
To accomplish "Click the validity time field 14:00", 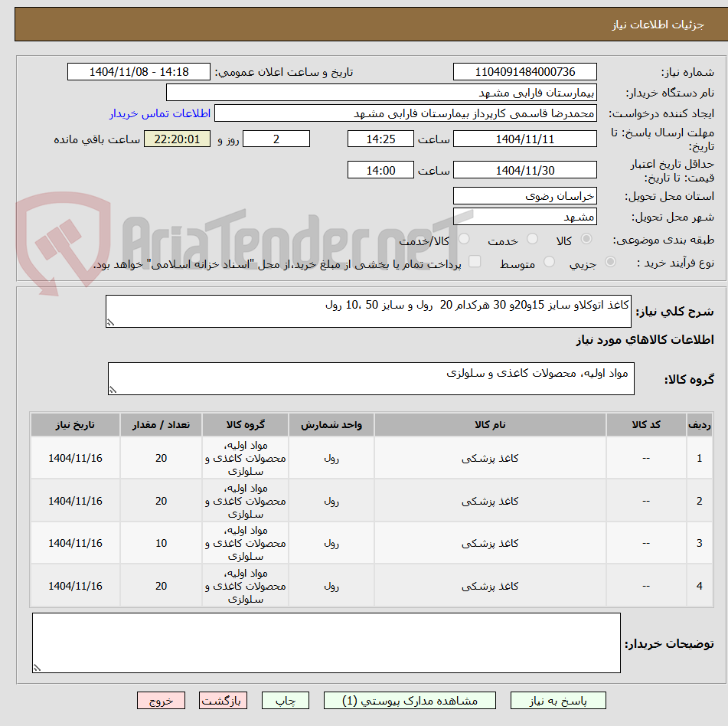I will tap(380, 170).
